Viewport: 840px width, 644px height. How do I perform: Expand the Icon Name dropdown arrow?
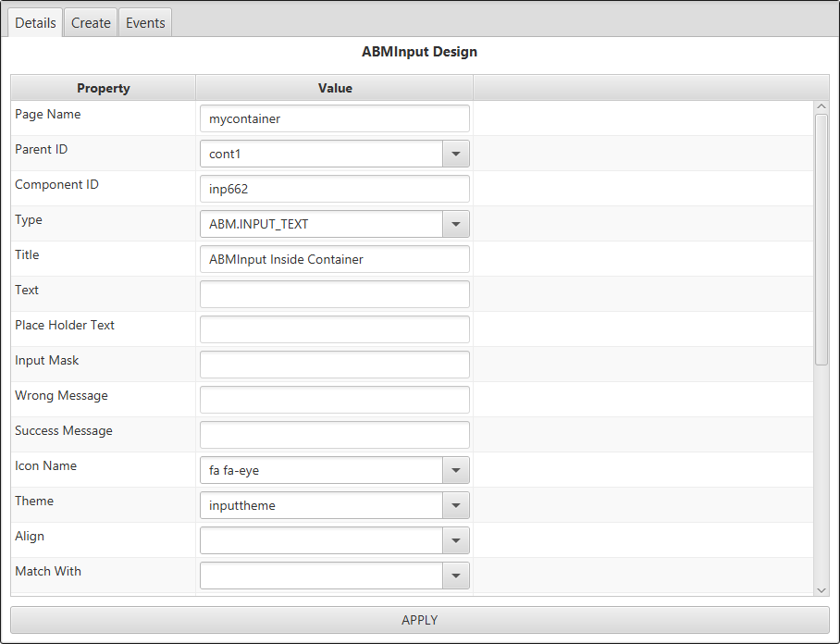[x=455, y=470]
